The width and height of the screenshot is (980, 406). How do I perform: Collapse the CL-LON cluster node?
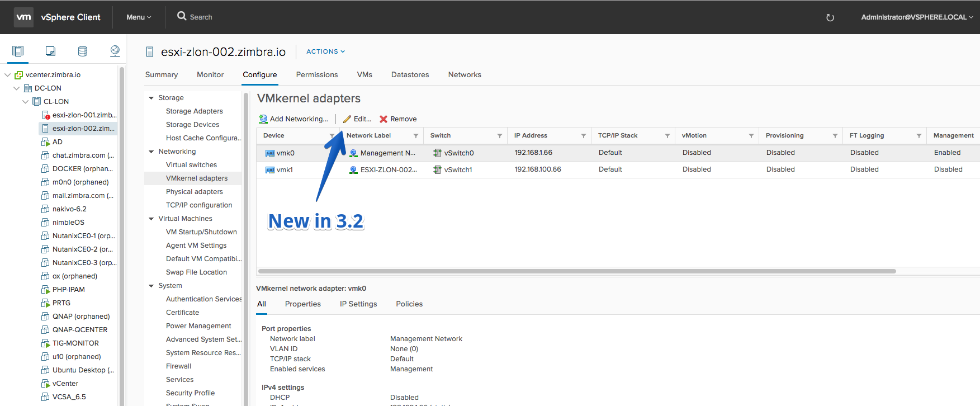[25, 102]
